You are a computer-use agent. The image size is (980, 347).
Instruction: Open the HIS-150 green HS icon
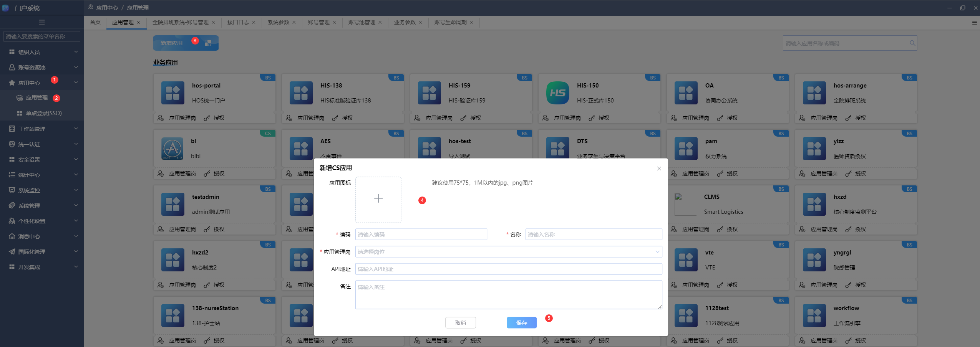(558, 93)
